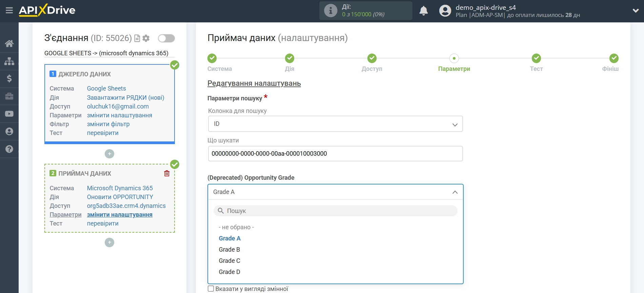Add a block below the data receiver

[x=109, y=242]
